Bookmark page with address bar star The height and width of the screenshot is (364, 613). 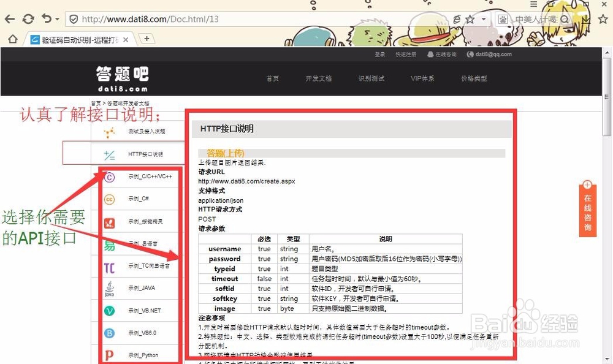pyautogui.click(x=470, y=19)
